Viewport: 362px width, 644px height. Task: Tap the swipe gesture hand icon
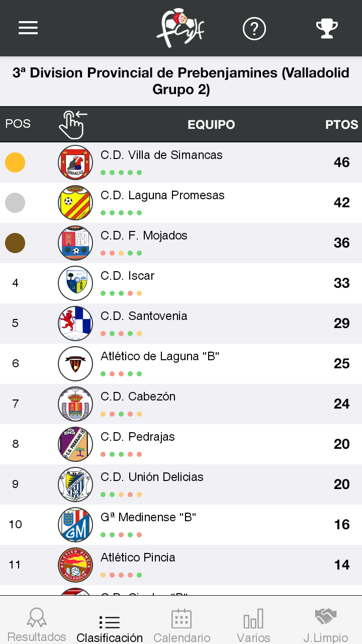click(72, 124)
